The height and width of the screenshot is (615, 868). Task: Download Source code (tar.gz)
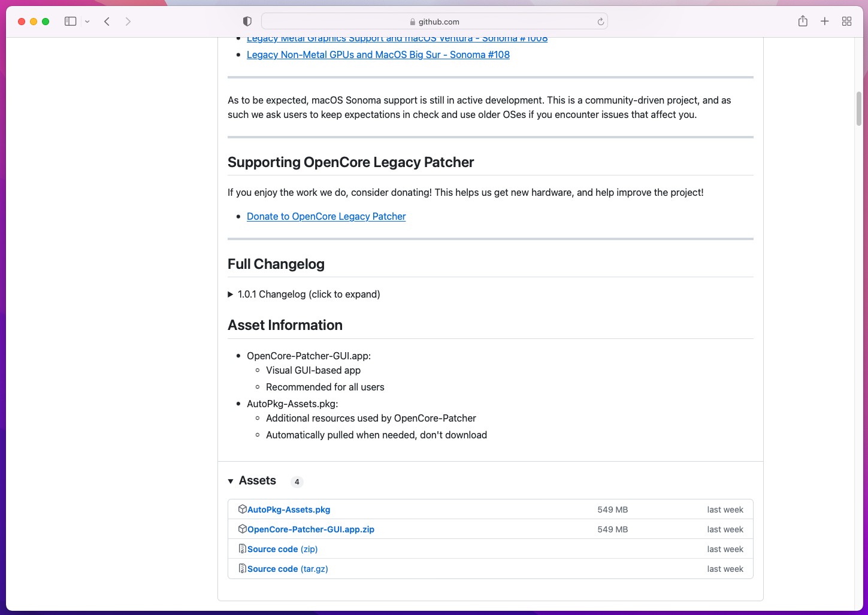coord(288,569)
